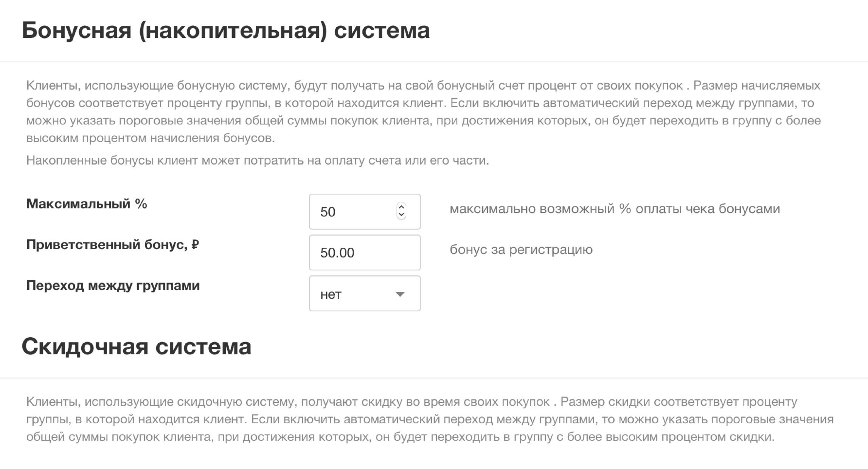Click the paragraph starting "Клиенты, использующие скидочную систему"
The image size is (868, 469).
pos(430,419)
